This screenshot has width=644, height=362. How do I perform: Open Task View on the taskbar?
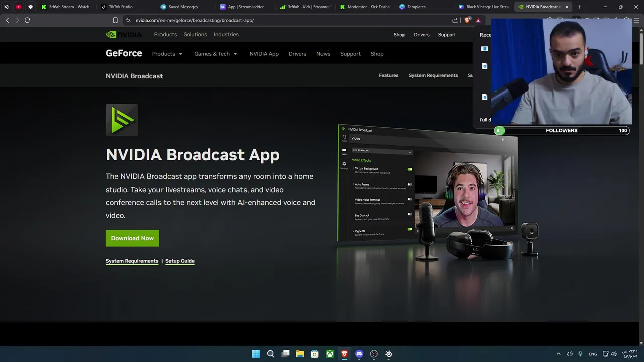coord(285,354)
